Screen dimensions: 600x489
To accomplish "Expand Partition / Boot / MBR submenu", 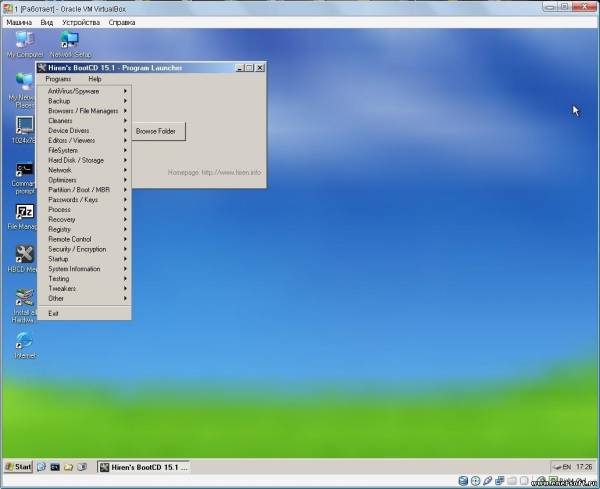I will click(x=84, y=190).
